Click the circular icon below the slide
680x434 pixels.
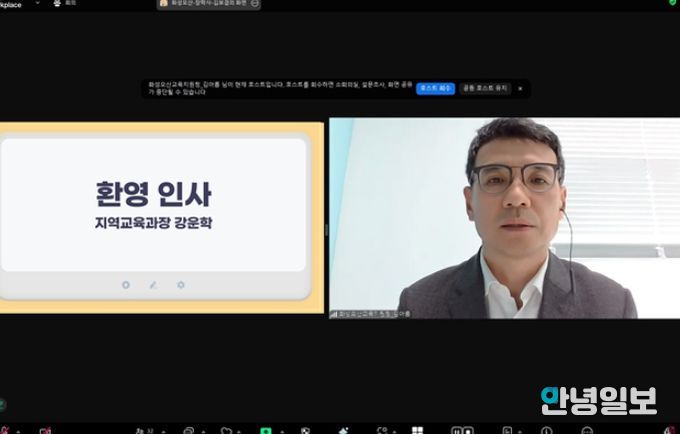click(x=126, y=285)
